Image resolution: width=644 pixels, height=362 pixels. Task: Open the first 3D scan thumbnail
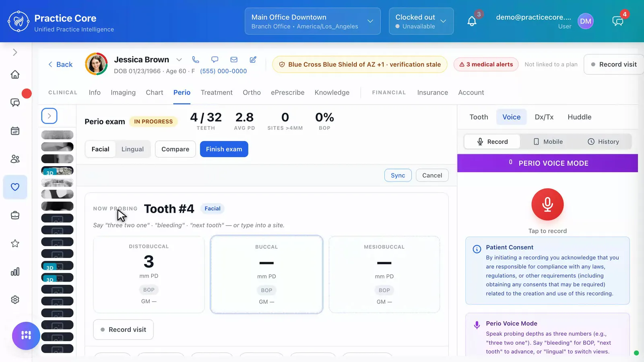coord(57,171)
